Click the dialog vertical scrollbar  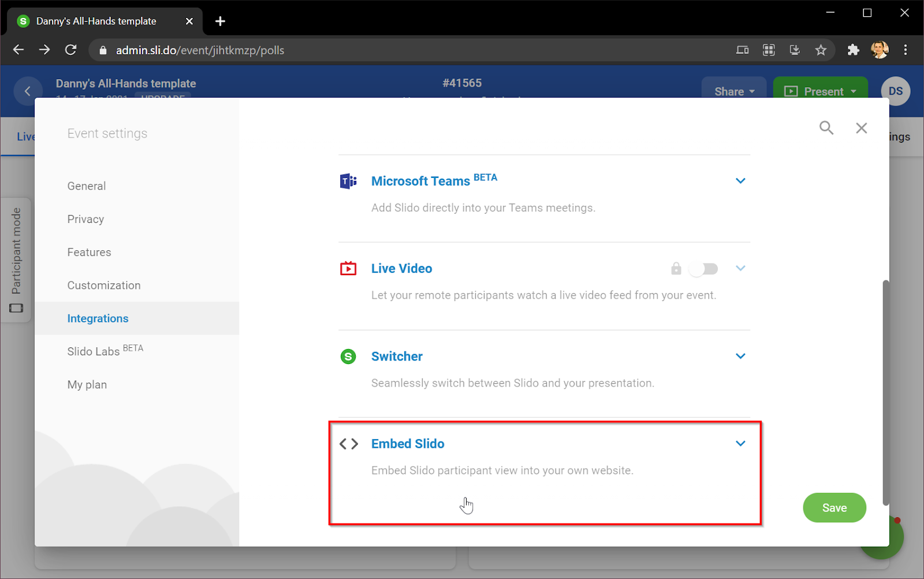(886, 393)
